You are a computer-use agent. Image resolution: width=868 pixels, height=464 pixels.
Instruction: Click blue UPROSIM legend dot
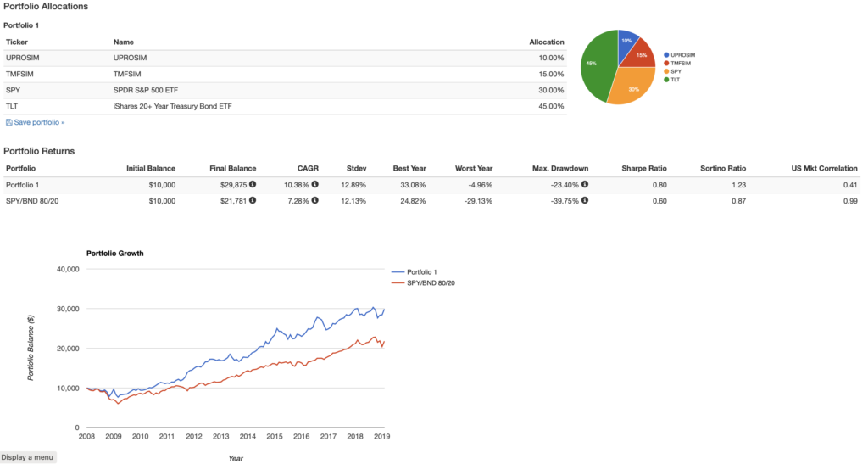pos(666,55)
